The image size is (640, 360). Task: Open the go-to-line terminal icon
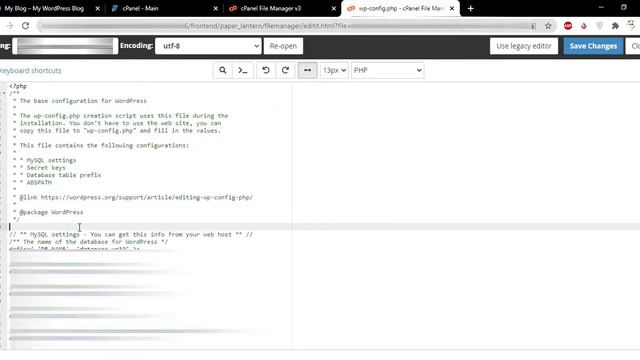point(243,70)
